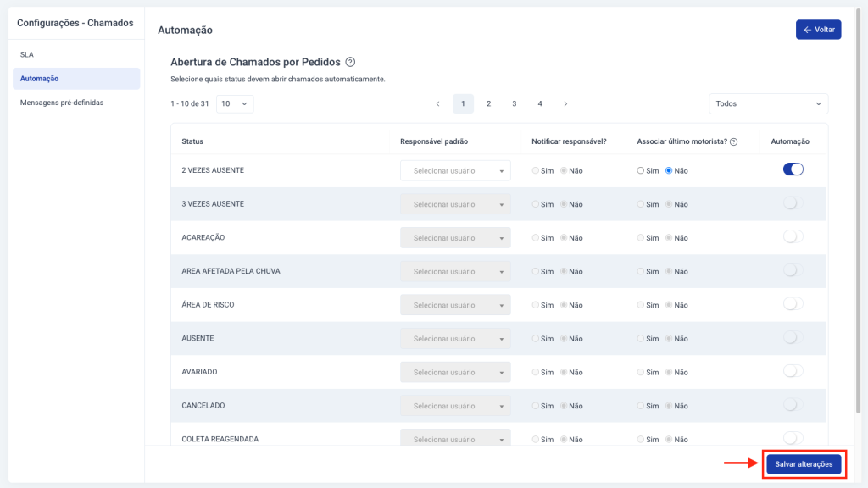The width and height of the screenshot is (868, 488).
Task: Open the Todos filter dropdown
Action: tap(768, 103)
